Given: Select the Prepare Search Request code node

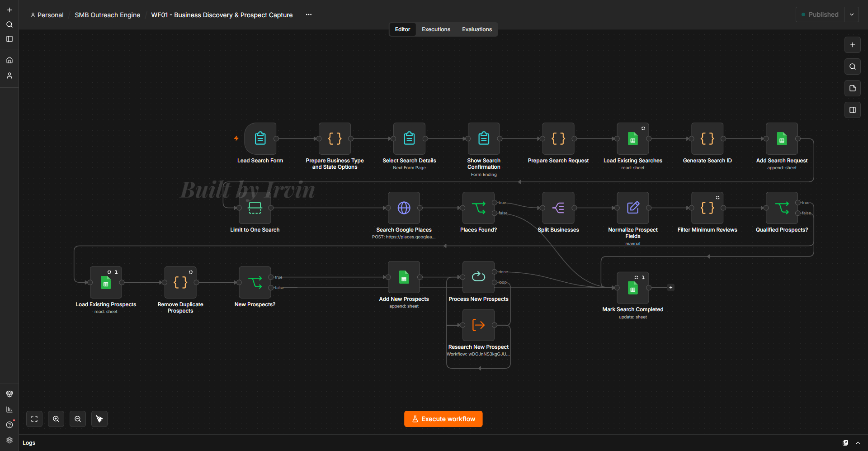Looking at the screenshot, I should pyautogui.click(x=558, y=138).
